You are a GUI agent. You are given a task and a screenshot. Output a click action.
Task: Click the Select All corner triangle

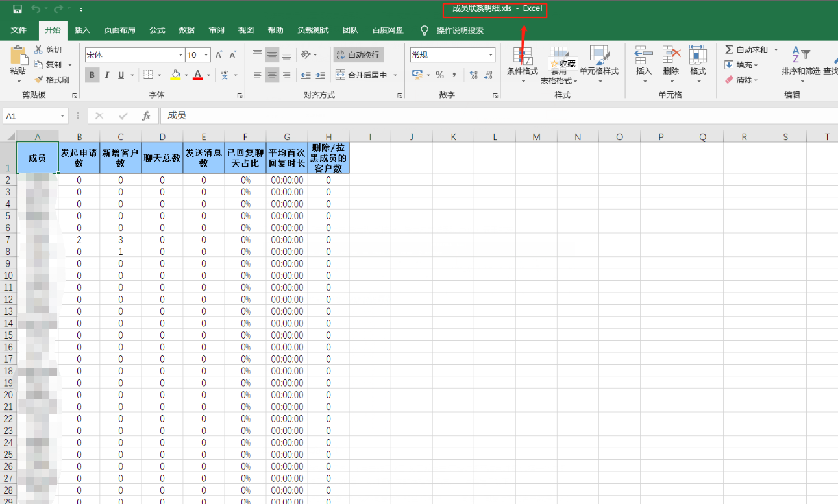pos(9,137)
